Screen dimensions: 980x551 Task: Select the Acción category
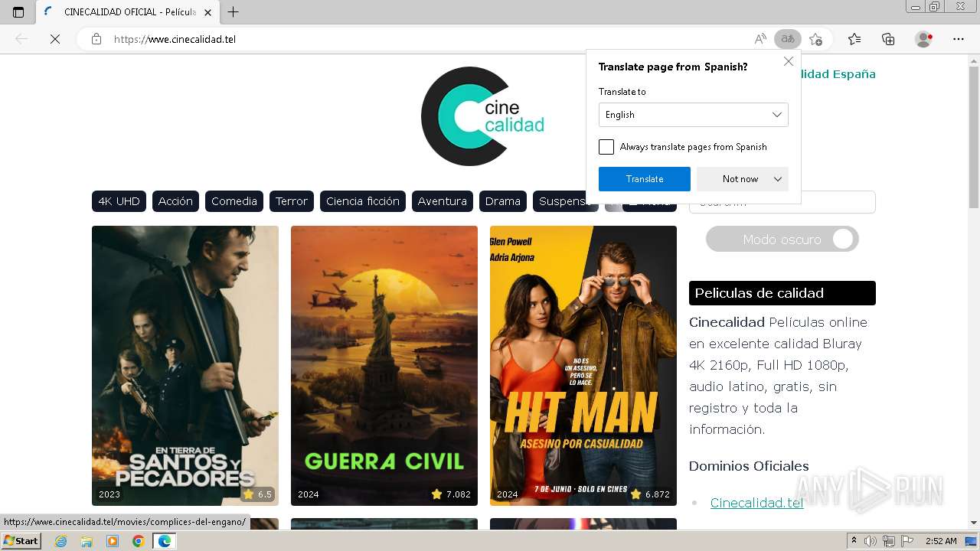[175, 201]
